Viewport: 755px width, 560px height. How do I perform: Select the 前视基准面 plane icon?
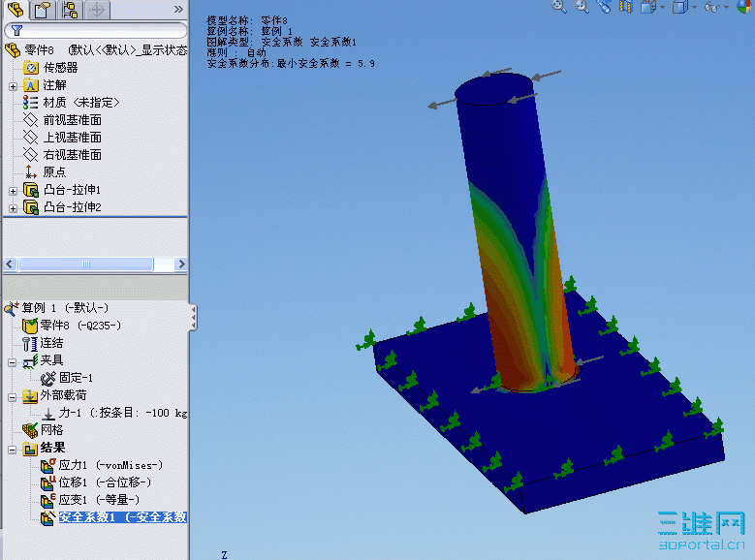(31, 120)
